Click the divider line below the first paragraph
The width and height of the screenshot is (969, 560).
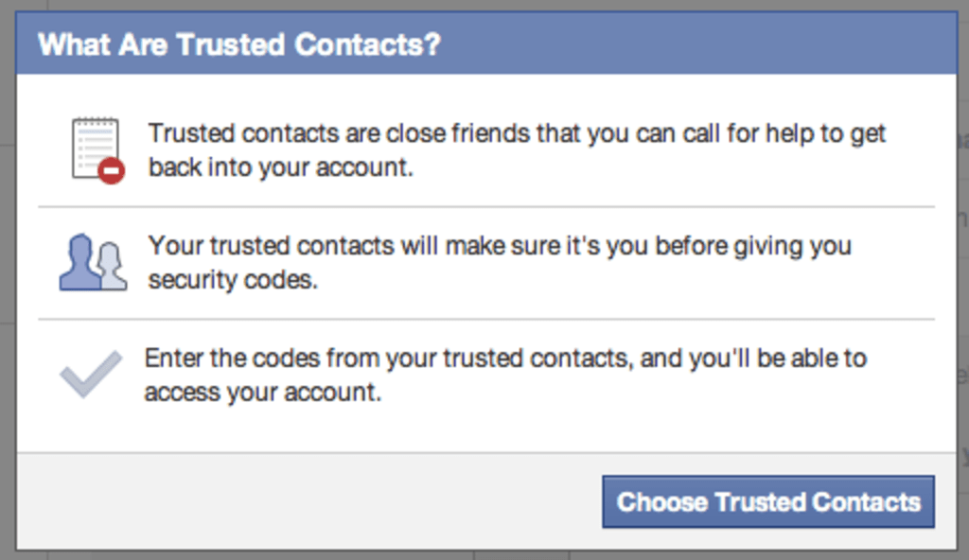point(486,207)
